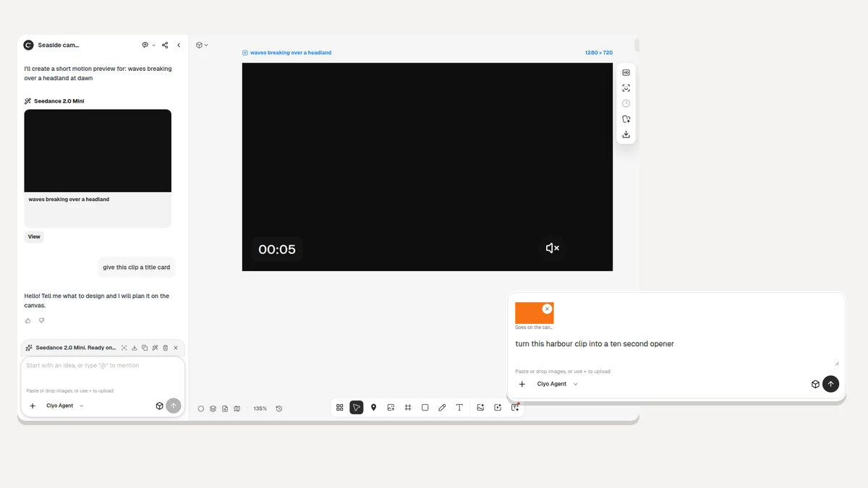
Task: Select the pointer selection tool
Action: coord(357,408)
